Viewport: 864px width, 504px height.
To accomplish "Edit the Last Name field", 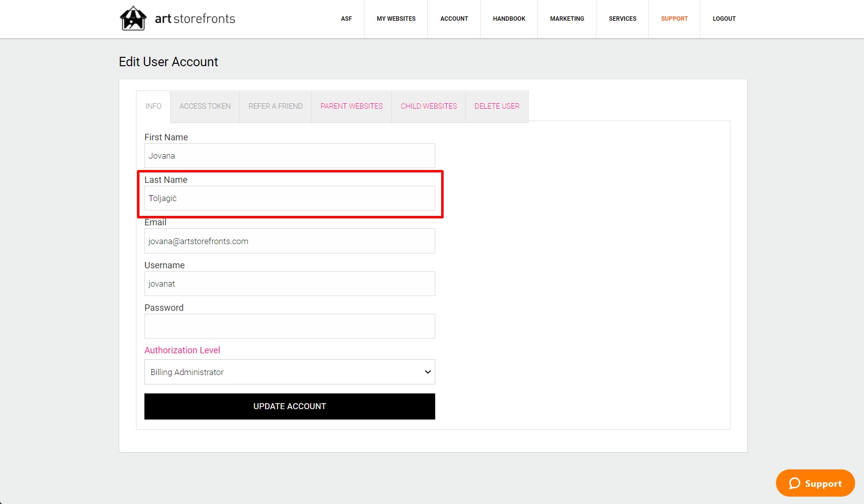I will coord(289,198).
